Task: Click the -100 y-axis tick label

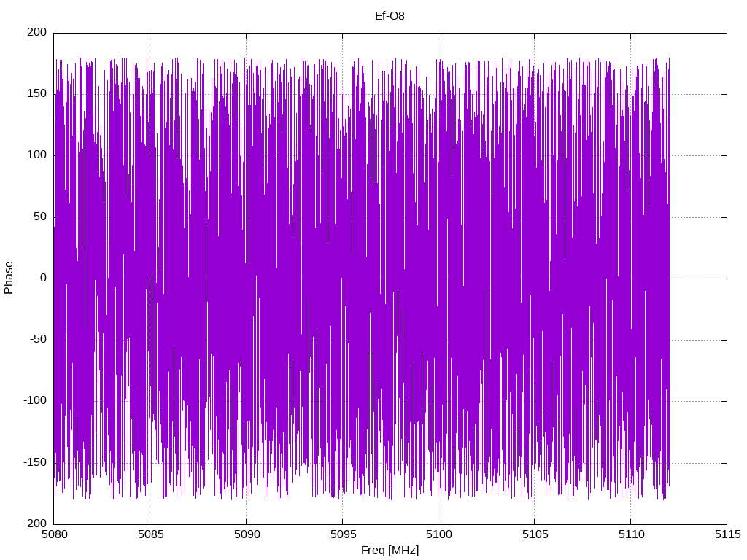Action: (x=35, y=400)
